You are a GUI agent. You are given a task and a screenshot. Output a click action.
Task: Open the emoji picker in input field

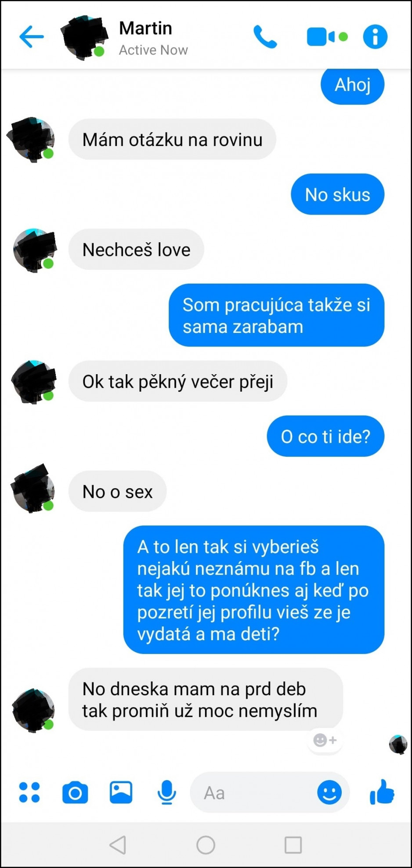[x=329, y=792]
